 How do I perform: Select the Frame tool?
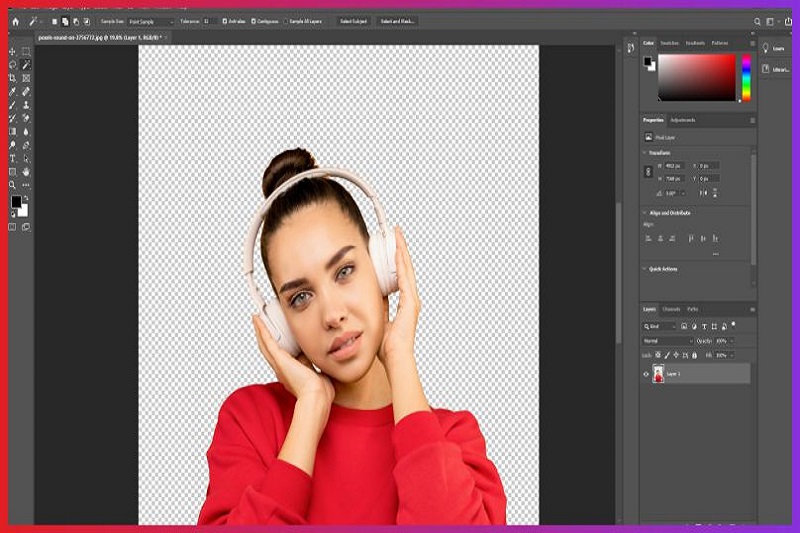26,78
